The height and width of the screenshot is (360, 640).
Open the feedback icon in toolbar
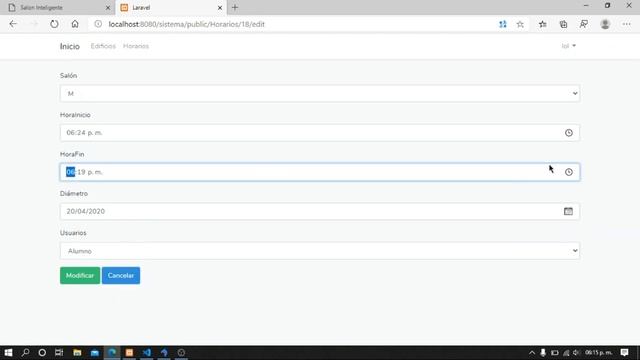tap(584, 24)
